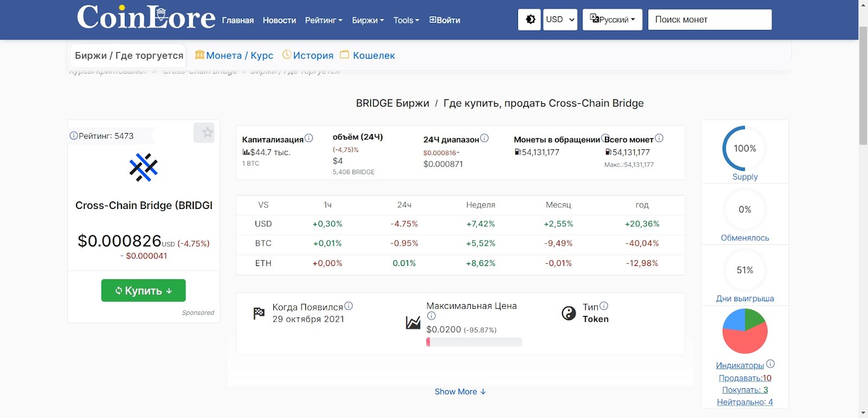Click the Макс.:54,131,177 text
Viewport: 868px width, 418px height.
point(629,164)
